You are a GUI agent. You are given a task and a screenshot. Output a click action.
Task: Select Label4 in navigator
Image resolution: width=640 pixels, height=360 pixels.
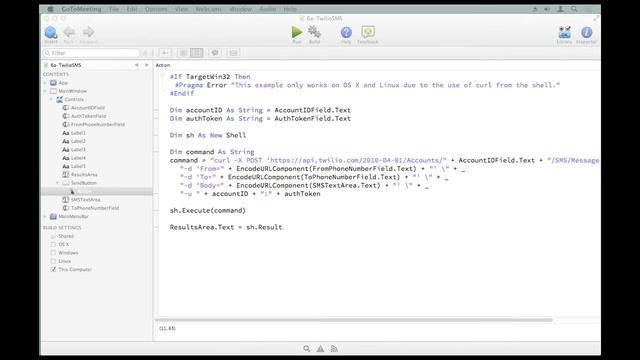tap(78, 158)
